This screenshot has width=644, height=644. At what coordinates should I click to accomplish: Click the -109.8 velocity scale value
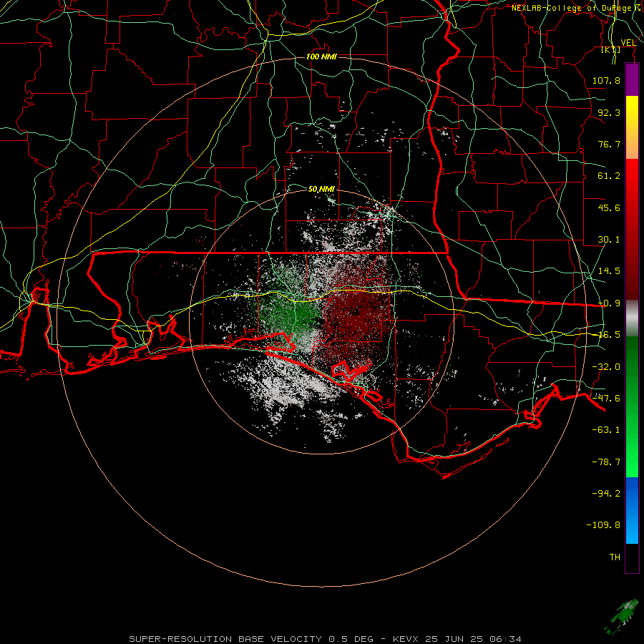tap(603, 525)
